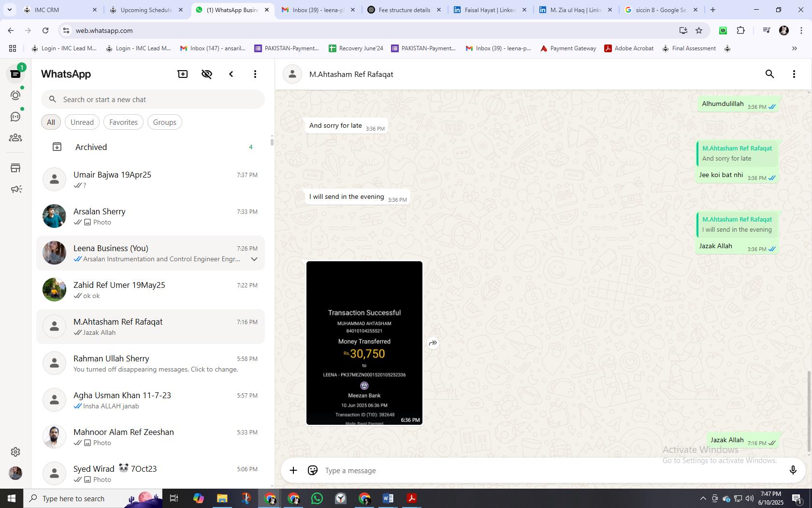Open Mahnoor Alam Ref Zeeshan chat

click(151, 437)
